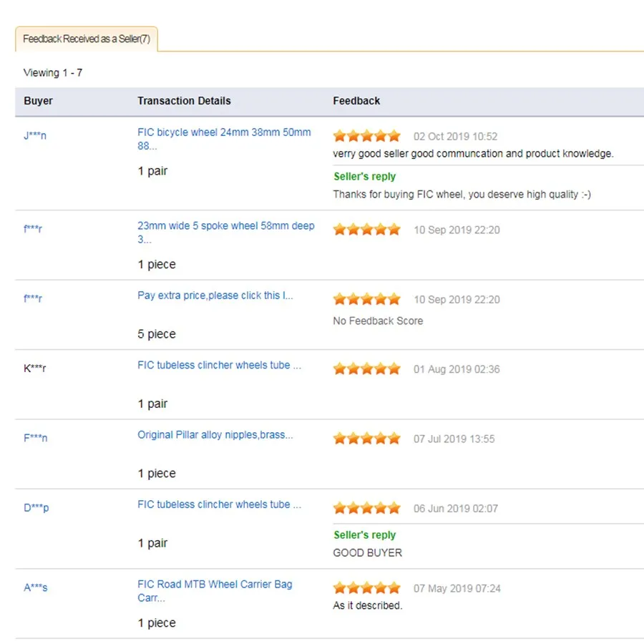Screen dimensions: 644x644
Task: Open buyer f***r link in the 5 spoke wheel row
Action: (x=33, y=229)
